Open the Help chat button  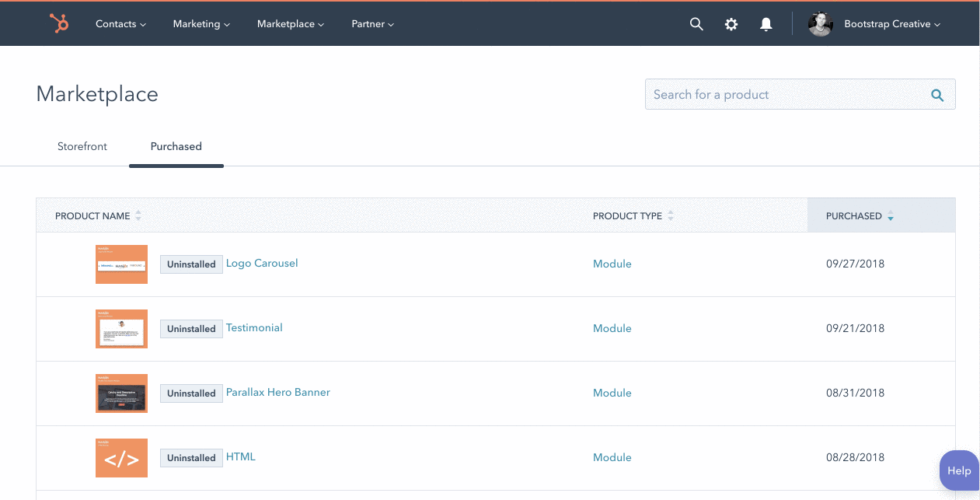point(959,470)
